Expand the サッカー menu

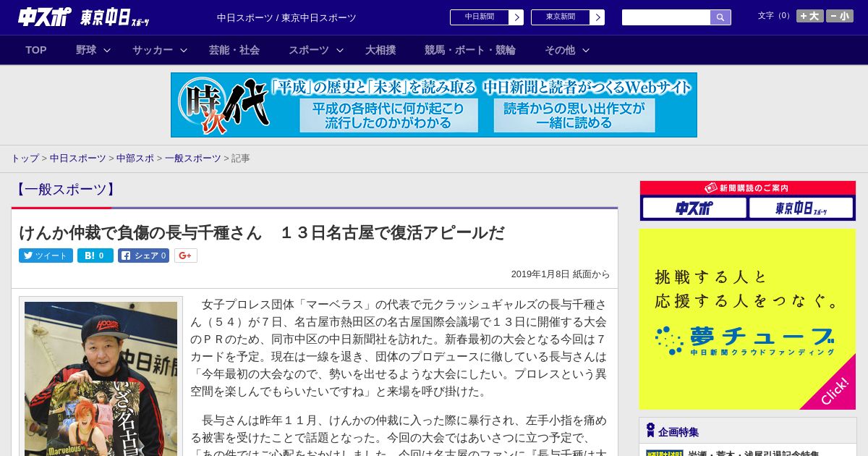click(160, 50)
